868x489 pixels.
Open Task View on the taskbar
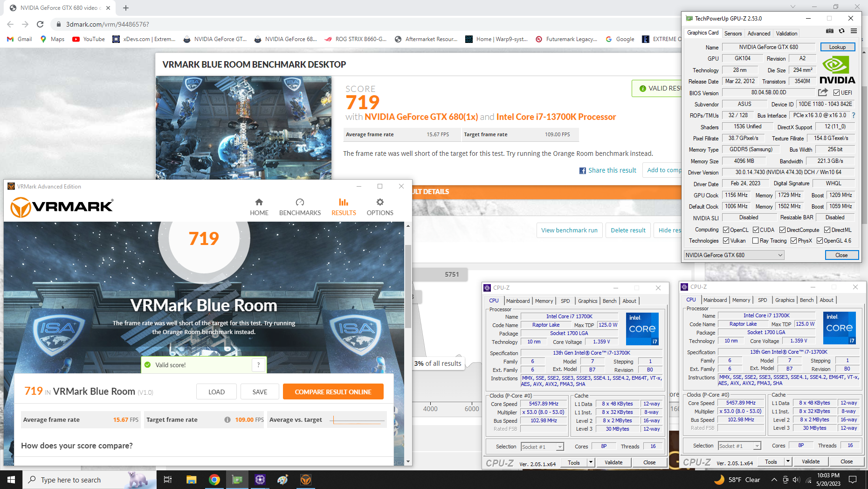click(x=168, y=480)
